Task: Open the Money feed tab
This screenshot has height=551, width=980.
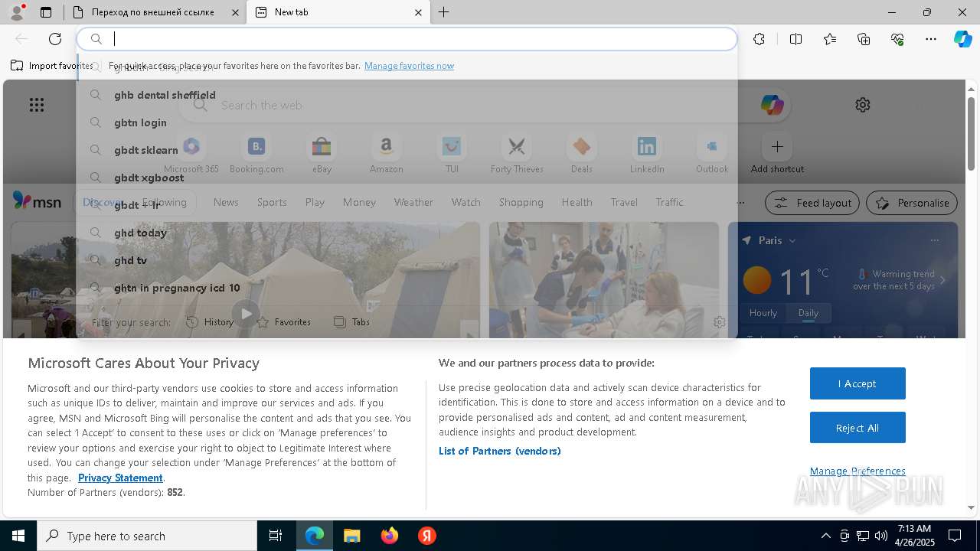Action: 359,202
